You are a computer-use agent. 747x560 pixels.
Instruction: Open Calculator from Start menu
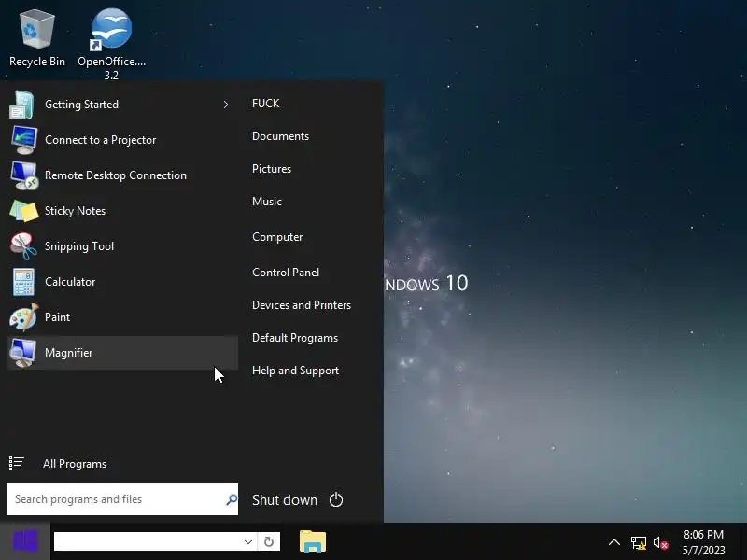click(122, 282)
